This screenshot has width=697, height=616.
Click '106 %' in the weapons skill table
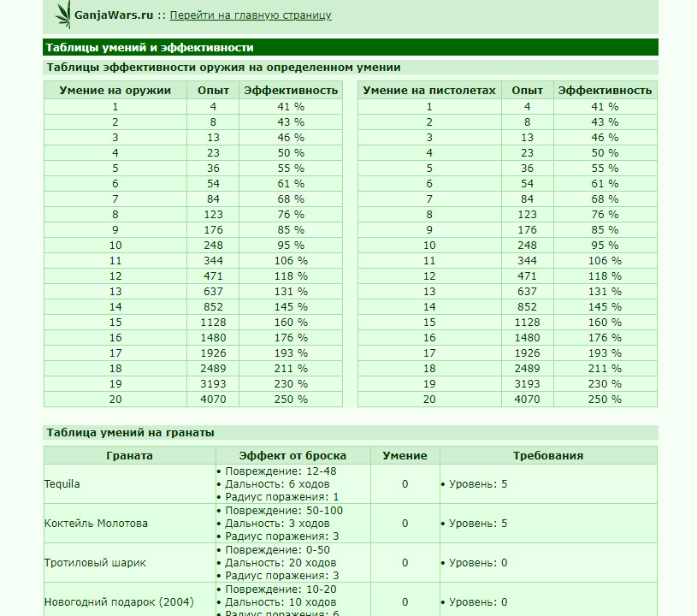291,261
